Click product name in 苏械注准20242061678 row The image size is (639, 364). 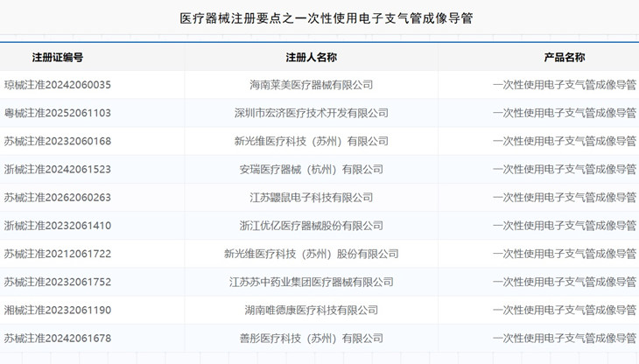[x=565, y=338]
